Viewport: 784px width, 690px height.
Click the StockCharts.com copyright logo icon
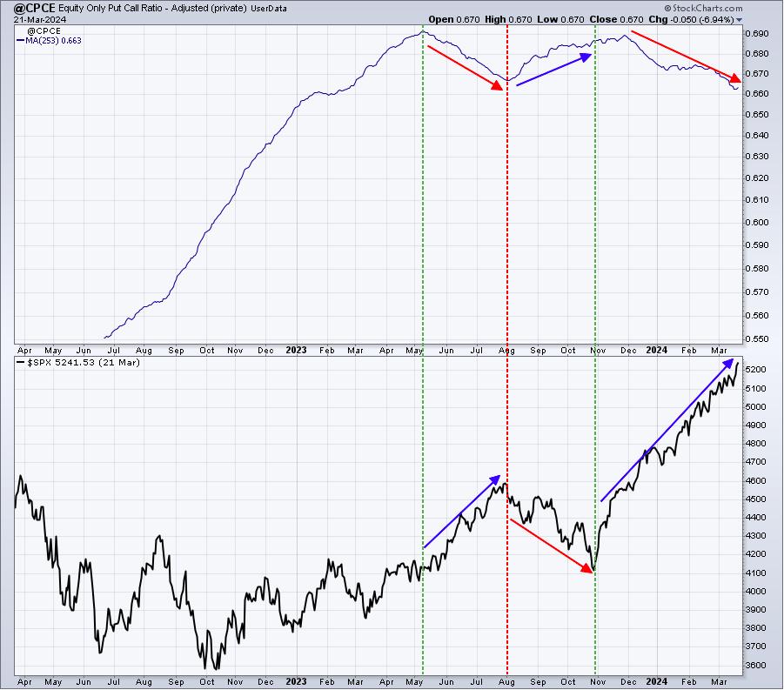(x=667, y=8)
